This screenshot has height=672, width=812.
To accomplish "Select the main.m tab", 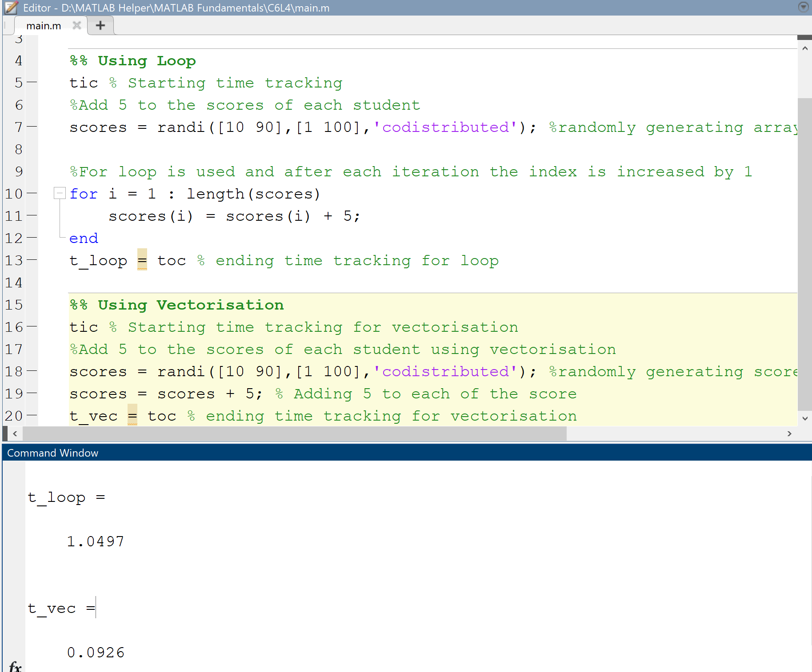I will [x=44, y=26].
